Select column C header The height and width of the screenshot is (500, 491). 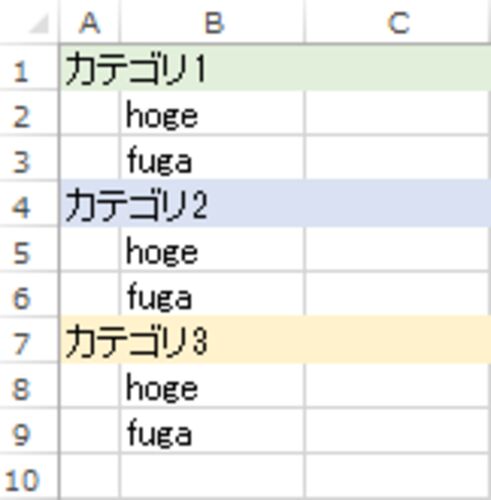tap(398, 22)
